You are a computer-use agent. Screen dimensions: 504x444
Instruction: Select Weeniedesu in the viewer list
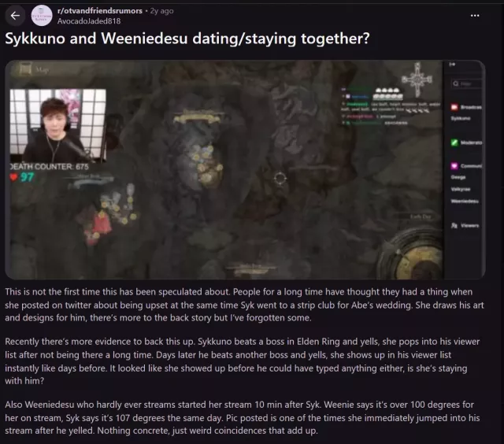tap(465, 201)
